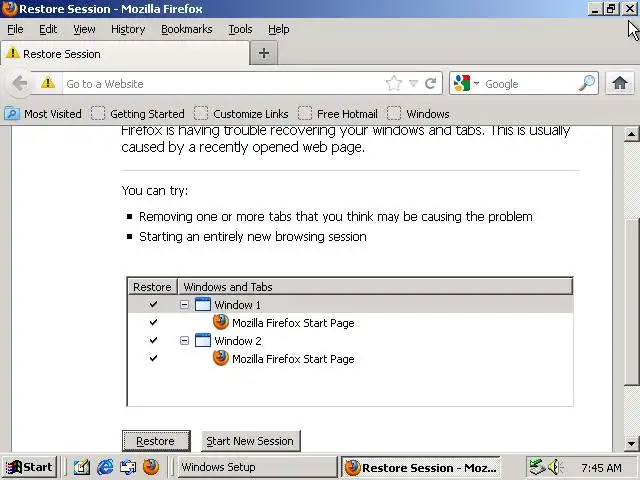Launch Firefox from quick launch bar
This screenshot has width=640, height=480.
pyautogui.click(x=151, y=467)
